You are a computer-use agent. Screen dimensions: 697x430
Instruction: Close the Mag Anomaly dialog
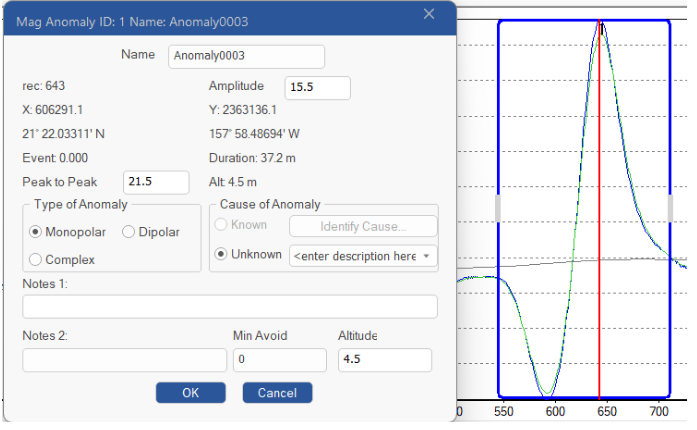coord(429,14)
